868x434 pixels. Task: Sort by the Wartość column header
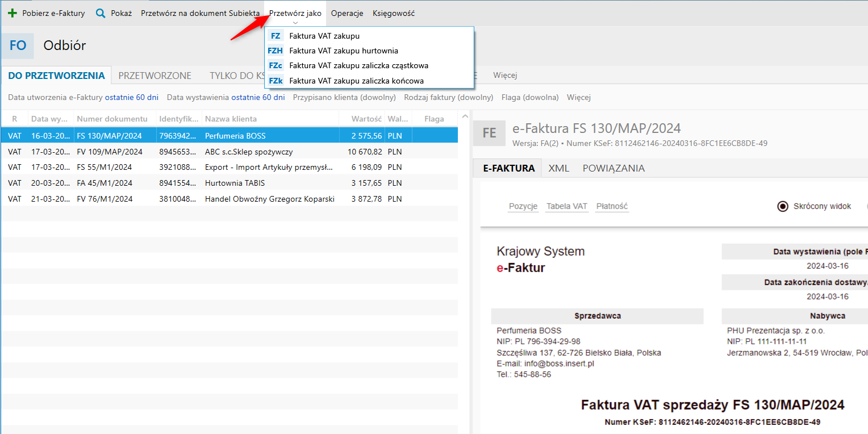(362, 119)
